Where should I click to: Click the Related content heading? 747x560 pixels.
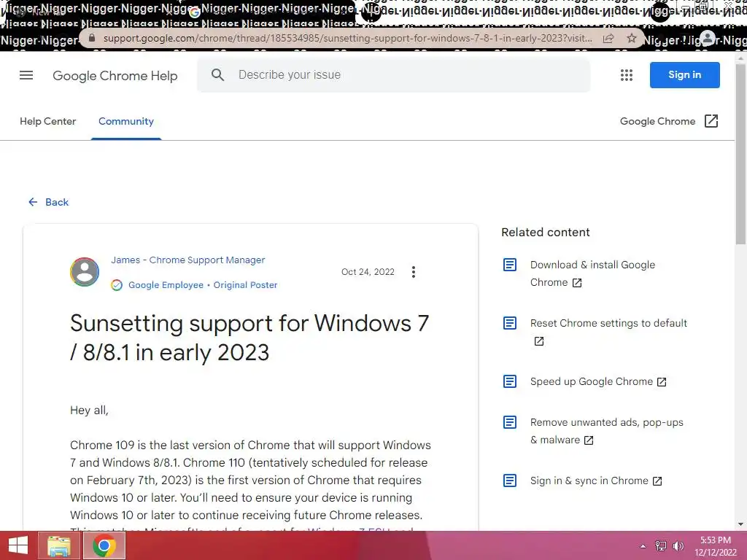[x=546, y=233]
